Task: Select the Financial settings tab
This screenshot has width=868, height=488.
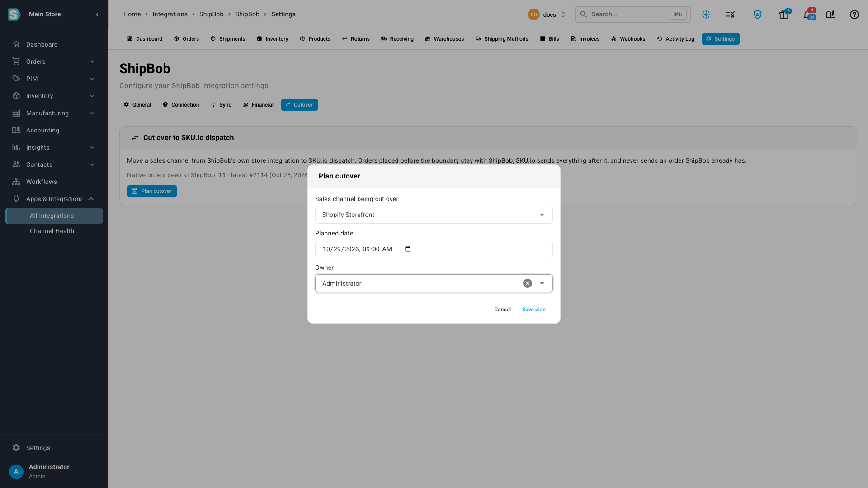Action: (258, 105)
